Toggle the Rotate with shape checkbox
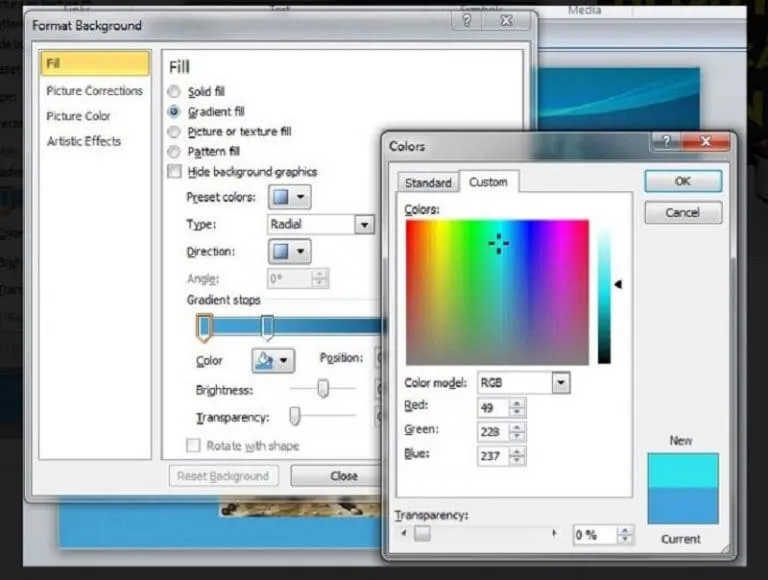The height and width of the screenshot is (580, 768). 193,445
